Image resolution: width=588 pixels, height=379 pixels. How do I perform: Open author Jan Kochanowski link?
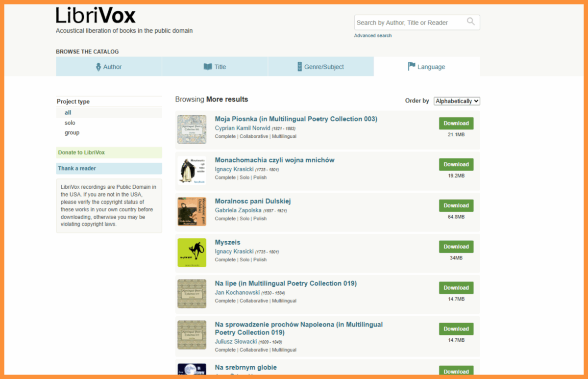pos(237,293)
